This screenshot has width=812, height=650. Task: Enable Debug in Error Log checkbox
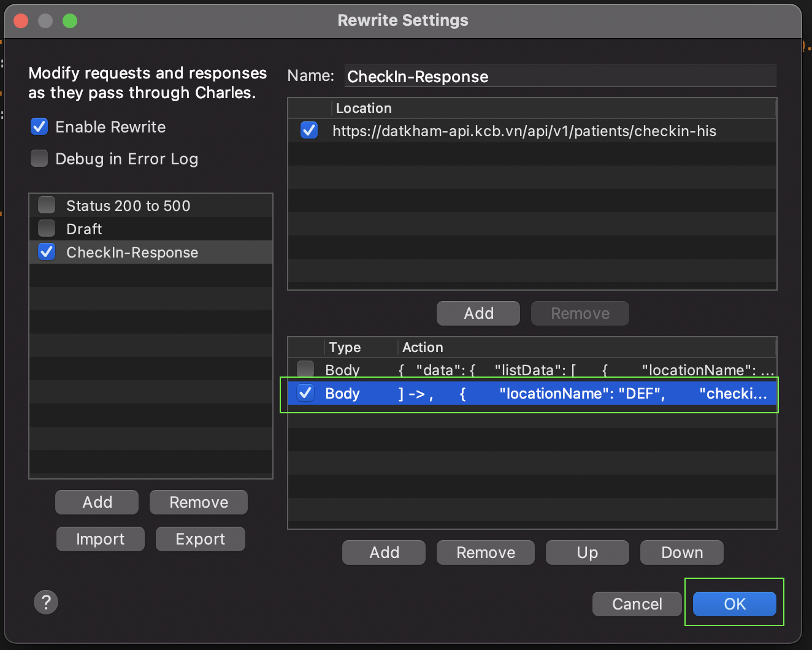39,159
